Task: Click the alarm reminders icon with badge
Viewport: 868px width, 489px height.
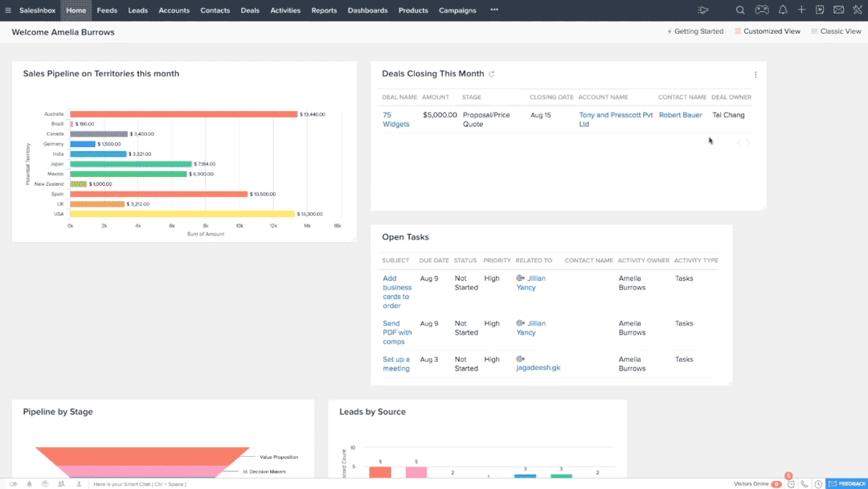Action: [791, 483]
